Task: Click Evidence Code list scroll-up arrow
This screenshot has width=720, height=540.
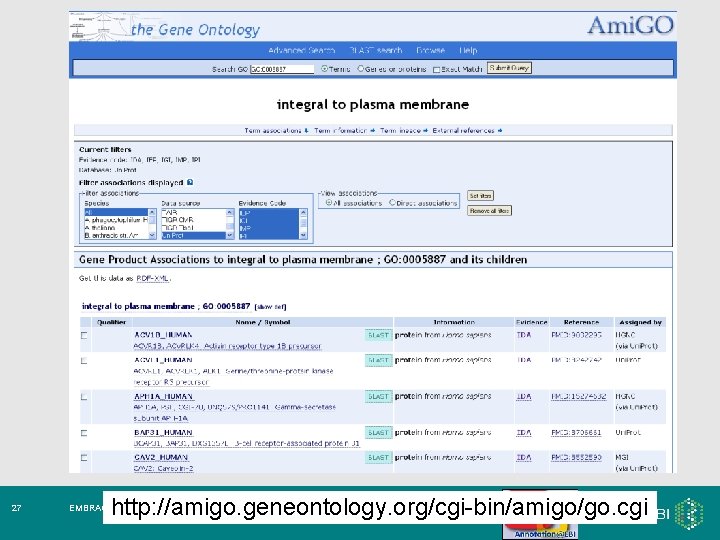Action: tap(303, 212)
